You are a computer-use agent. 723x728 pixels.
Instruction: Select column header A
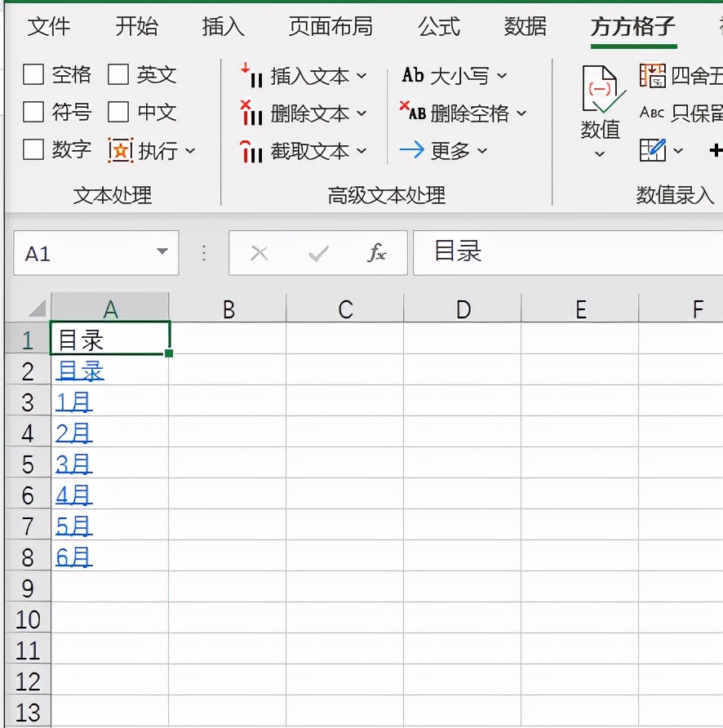(x=110, y=309)
